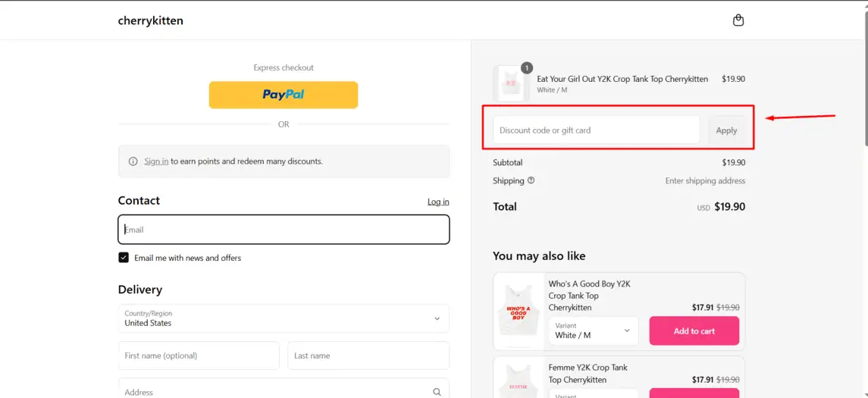Expand the Country/Region dropdown

pos(284,318)
